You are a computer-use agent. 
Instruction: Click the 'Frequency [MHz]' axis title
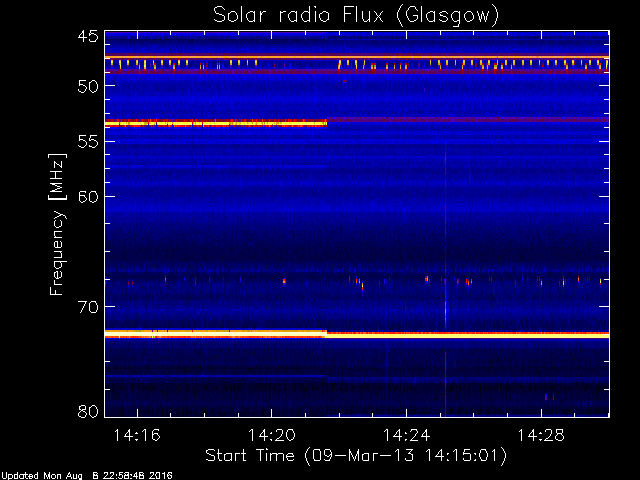(x=57, y=224)
